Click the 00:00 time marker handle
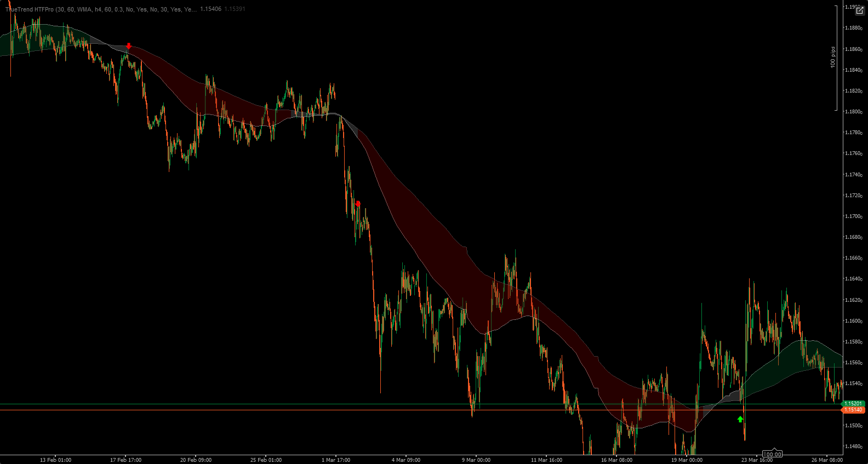The height and width of the screenshot is (464, 868). (x=773, y=454)
